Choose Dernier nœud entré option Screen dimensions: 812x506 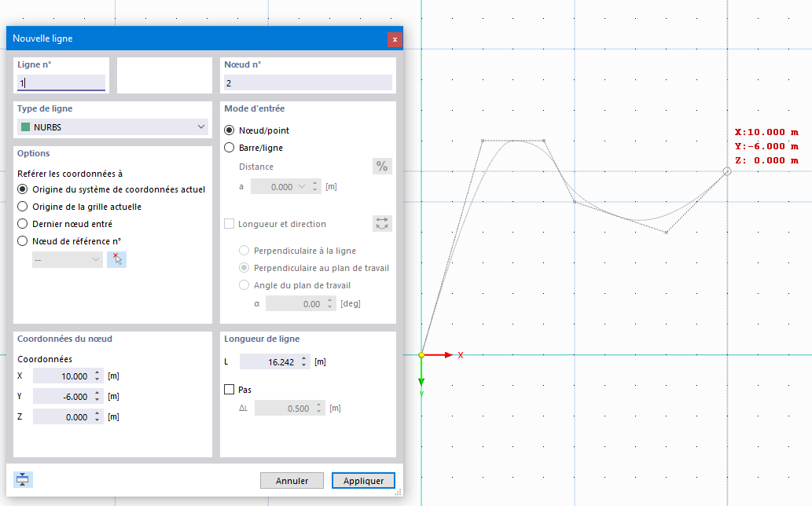(24, 223)
